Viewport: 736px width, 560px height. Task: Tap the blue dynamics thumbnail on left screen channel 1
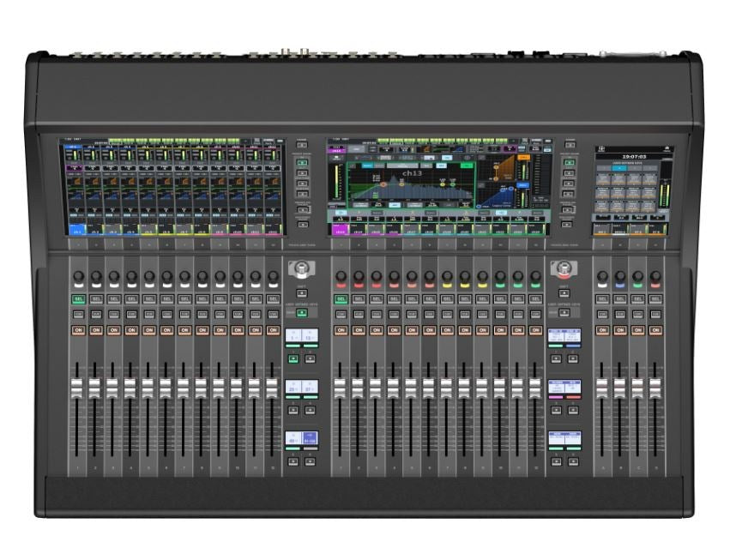pos(77,196)
